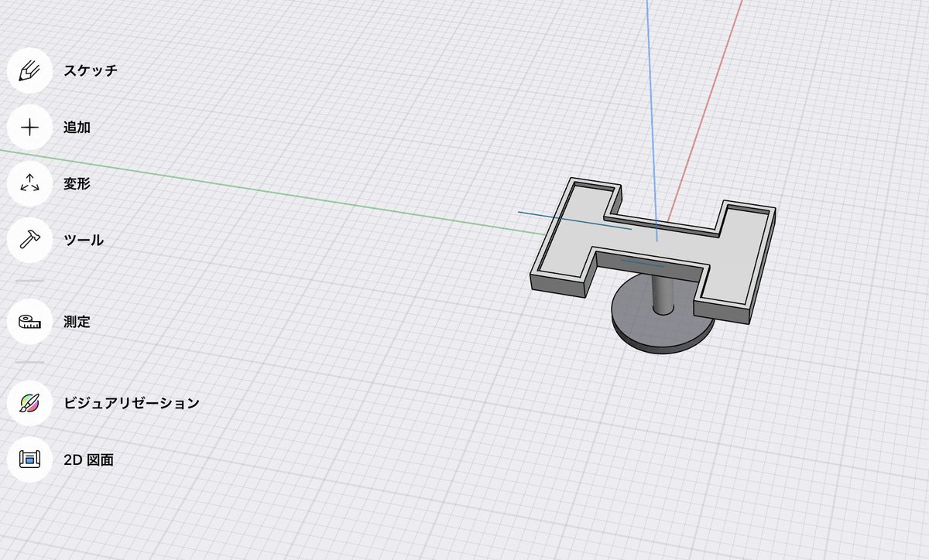The width and height of the screenshot is (929, 560).
Task: Choose the Transform arrows icon
Action: tap(29, 184)
